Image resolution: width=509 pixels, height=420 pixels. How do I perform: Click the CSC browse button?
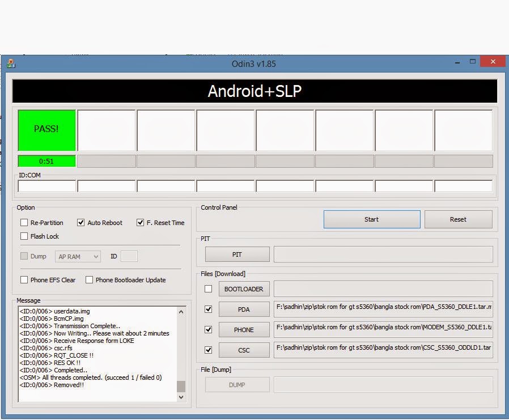[244, 350]
